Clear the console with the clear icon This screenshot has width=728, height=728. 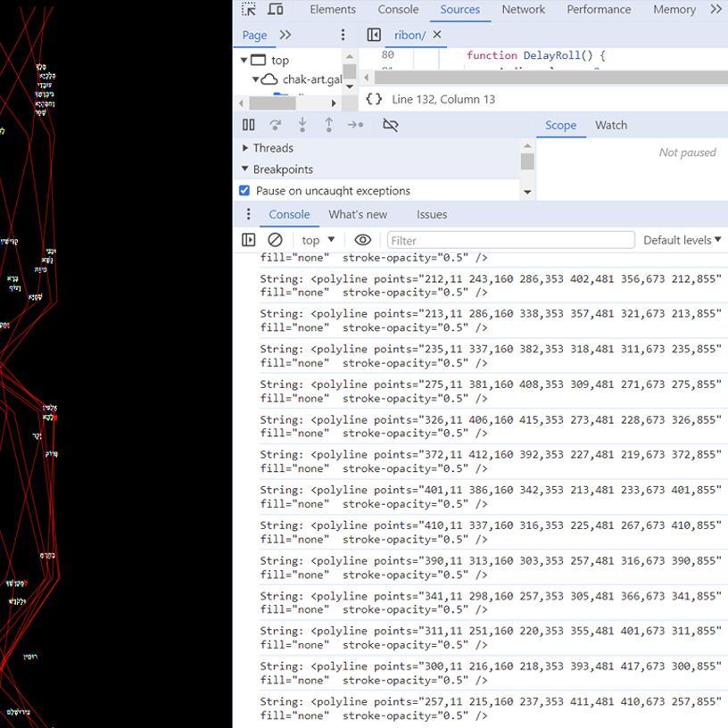pyautogui.click(x=276, y=240)
